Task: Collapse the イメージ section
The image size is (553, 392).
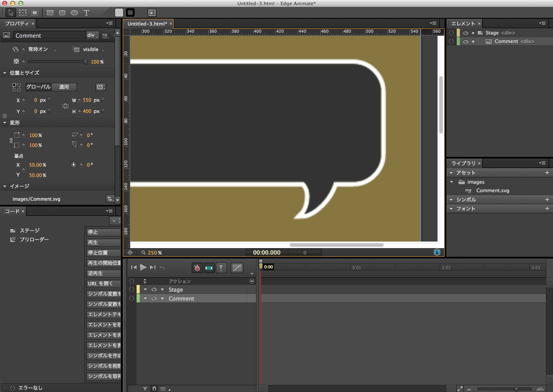Action: (x=4, y=186)
